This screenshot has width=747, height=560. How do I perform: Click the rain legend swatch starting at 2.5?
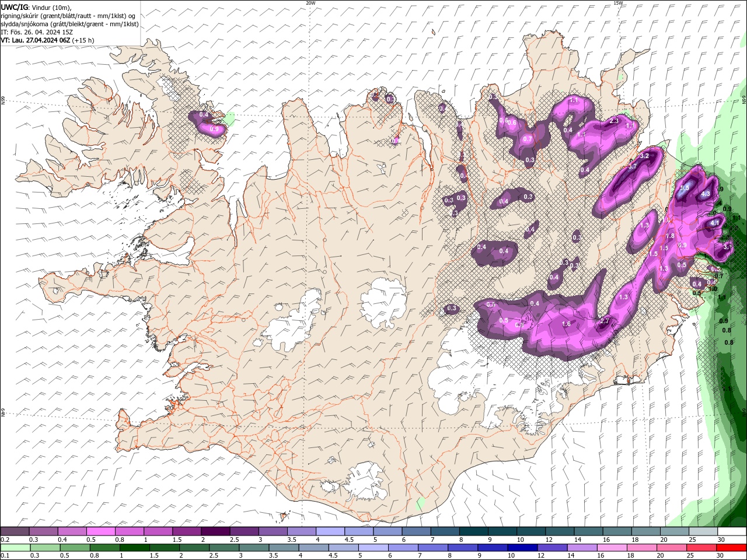coord(224,548)
